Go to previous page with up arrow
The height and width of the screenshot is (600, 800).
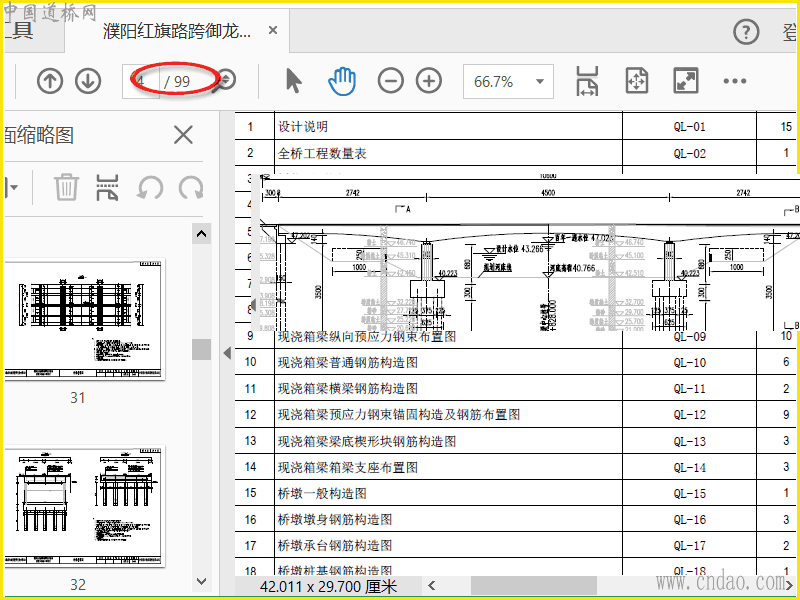(50, 81)
